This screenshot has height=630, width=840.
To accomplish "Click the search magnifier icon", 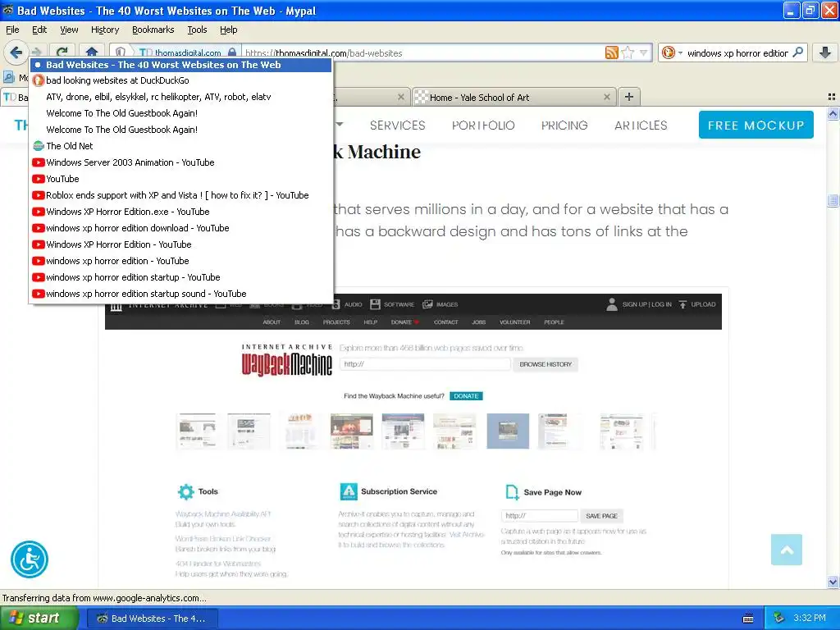I will tap(797, 52).
